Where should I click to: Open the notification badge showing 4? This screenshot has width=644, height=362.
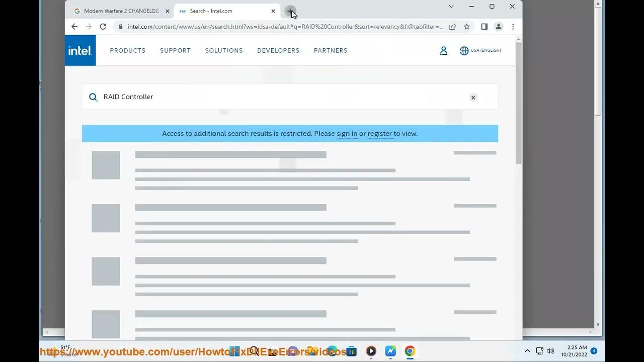594,351
